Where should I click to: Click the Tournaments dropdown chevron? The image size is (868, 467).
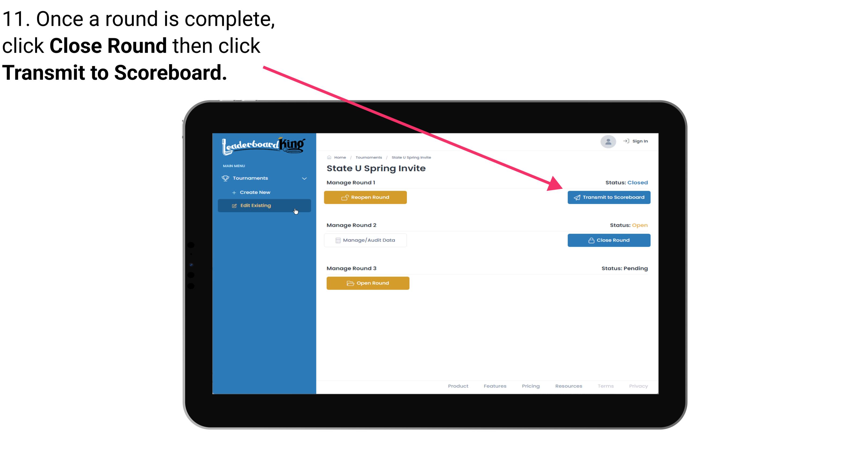(305, 177)
